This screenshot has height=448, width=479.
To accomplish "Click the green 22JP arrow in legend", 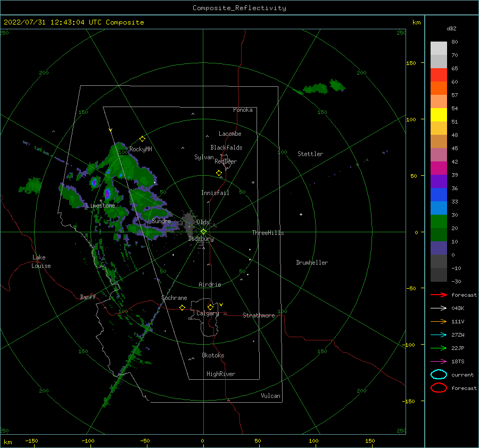I will click(x=439, y=348).
